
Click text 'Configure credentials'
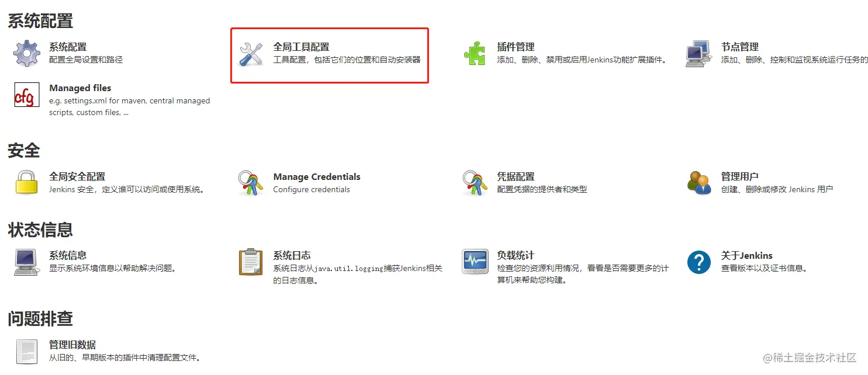coord(312,189)
